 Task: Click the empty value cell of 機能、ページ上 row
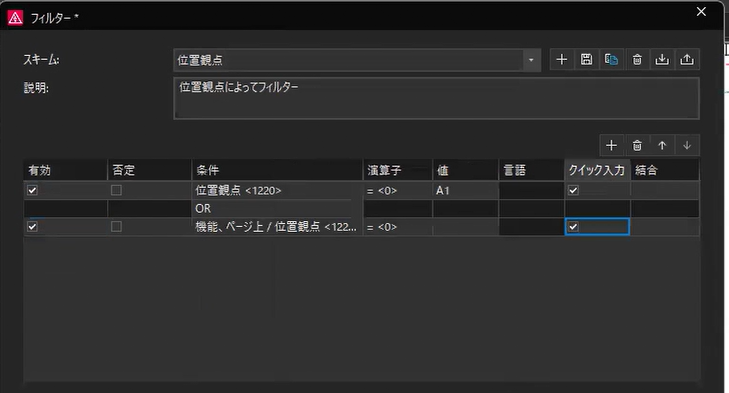pyautogui.click(x=465, y=226)
